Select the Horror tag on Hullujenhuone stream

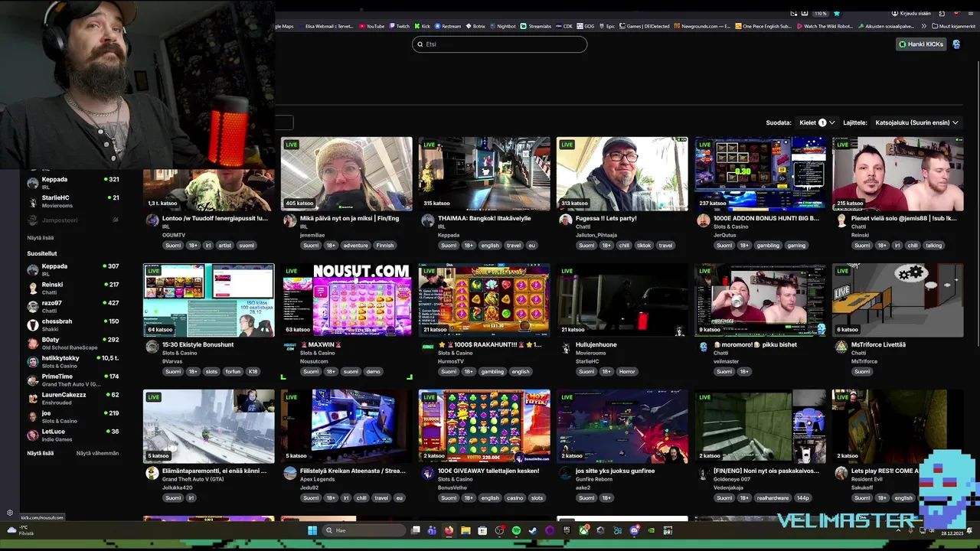pos(628,372)
